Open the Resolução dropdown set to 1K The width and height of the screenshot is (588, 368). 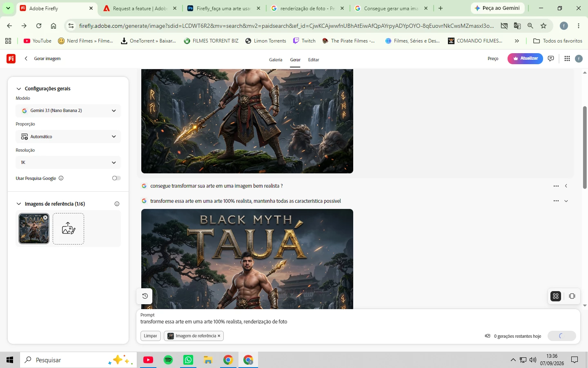click(x=68, y=162)
